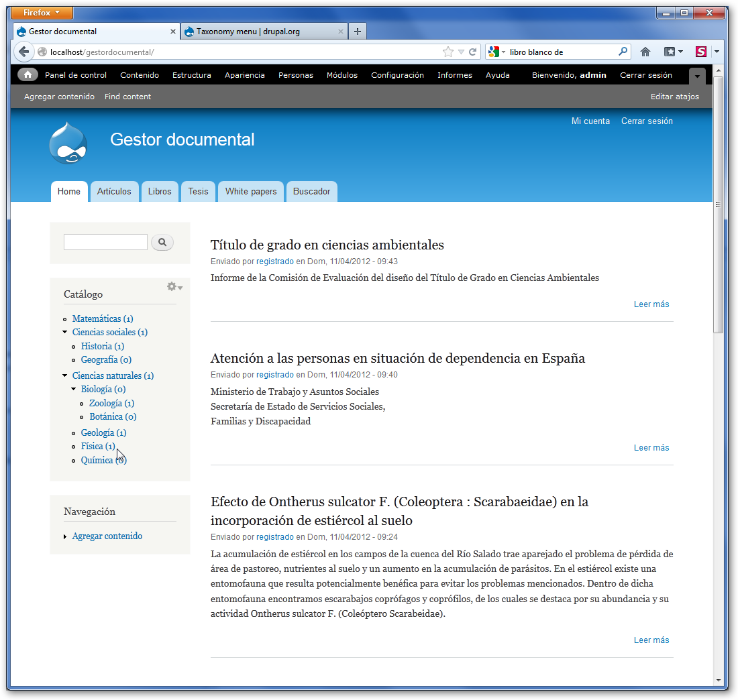Open Leer más for Título de grado
The height and width of the screenshot is (700, 738).
tap(651, 304)
